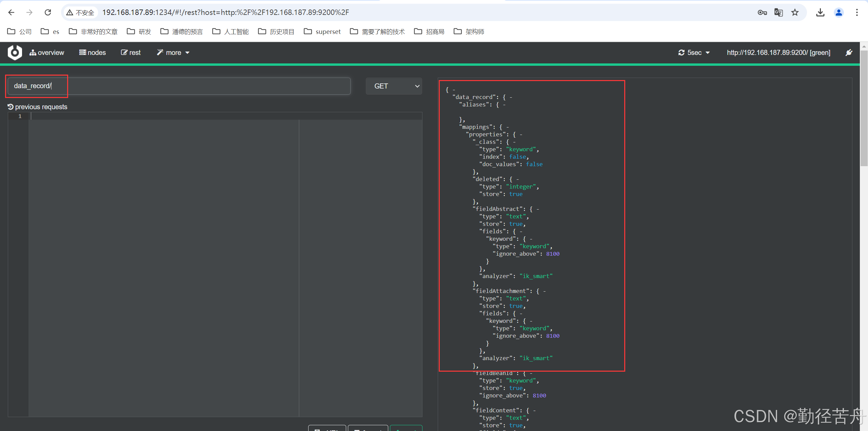Expand the more dropdown menu
868x431 pixels.
click(x=173, y=53)
